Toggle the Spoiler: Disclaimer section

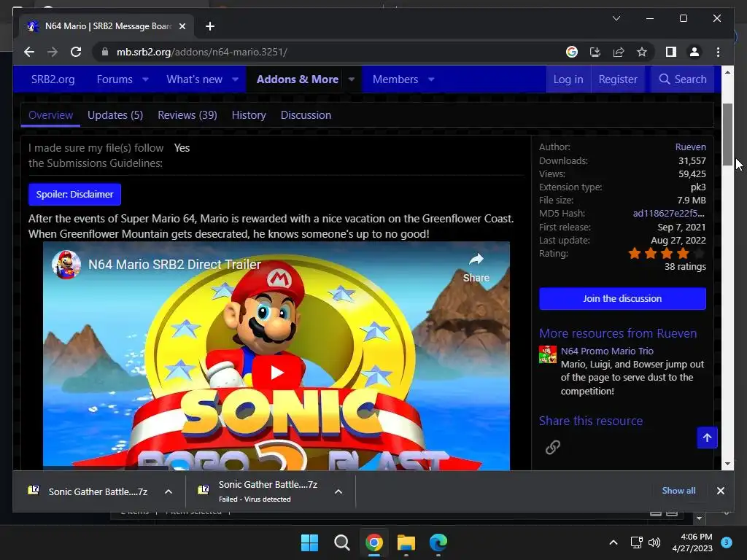tap(75, 194)
